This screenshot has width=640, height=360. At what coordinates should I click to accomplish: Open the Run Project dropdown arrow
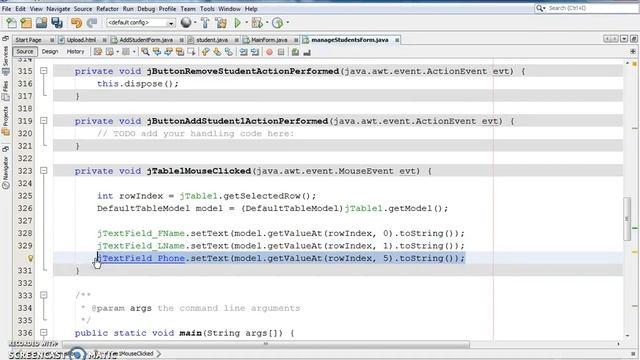[x=247, y=23]
